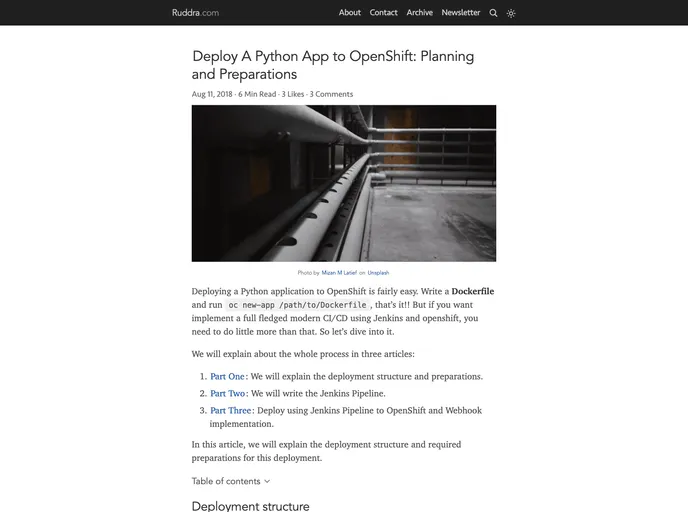Go to Ruddra.com home logo

pyautogui.click(x=195, y=13)
